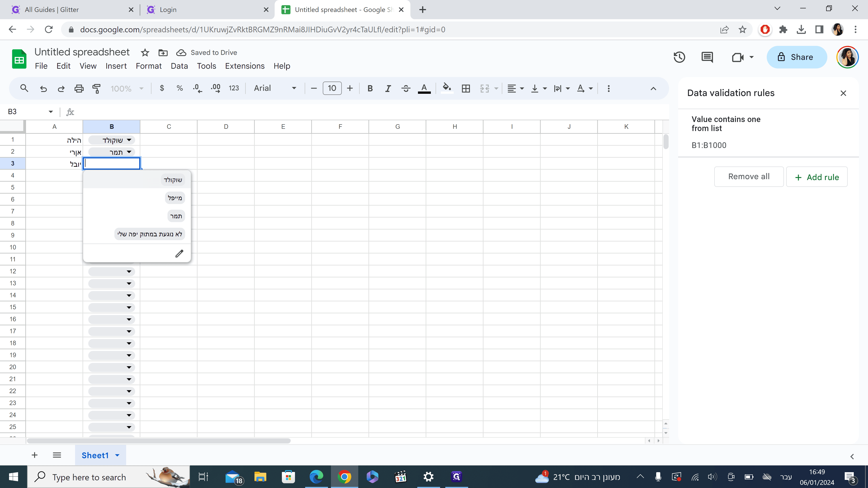Open the zoom 100% dropdown
The height and width of the screenshot is (488, 868).
[127, 88]
